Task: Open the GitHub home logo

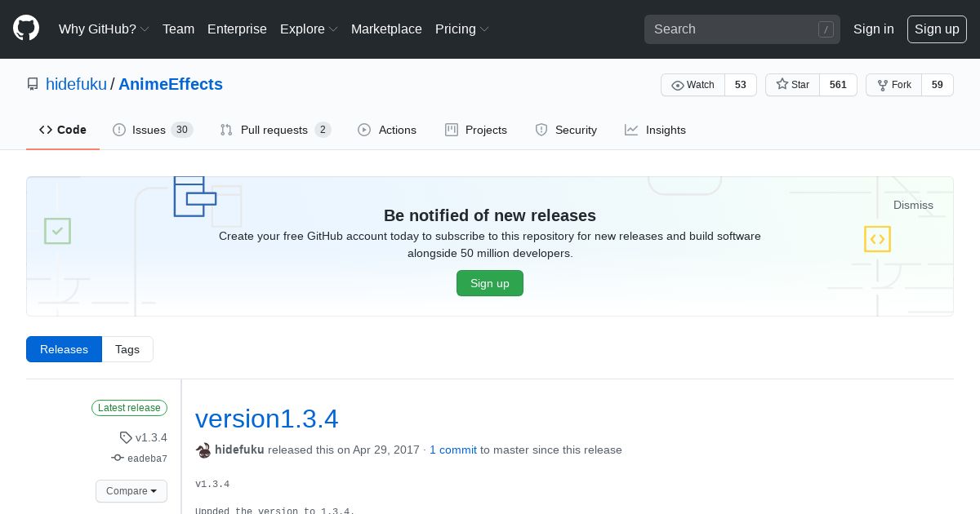Action: coord(26,29)
